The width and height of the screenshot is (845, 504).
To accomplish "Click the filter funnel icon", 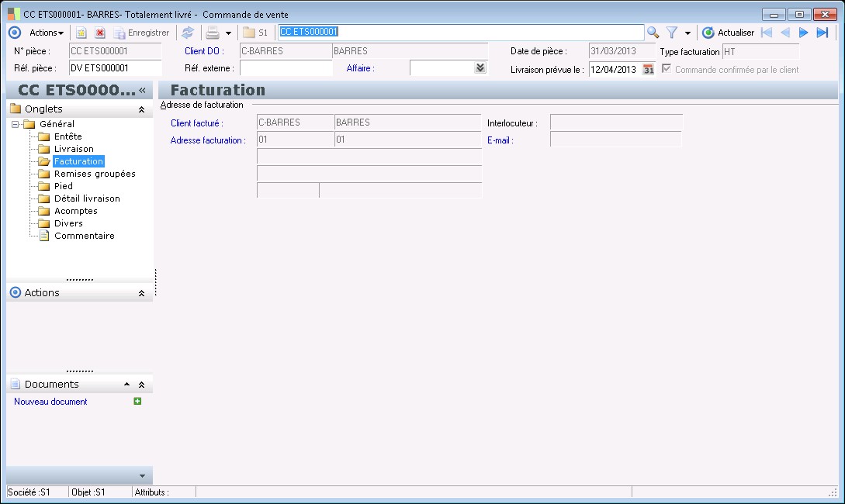I will coord(671,33).
